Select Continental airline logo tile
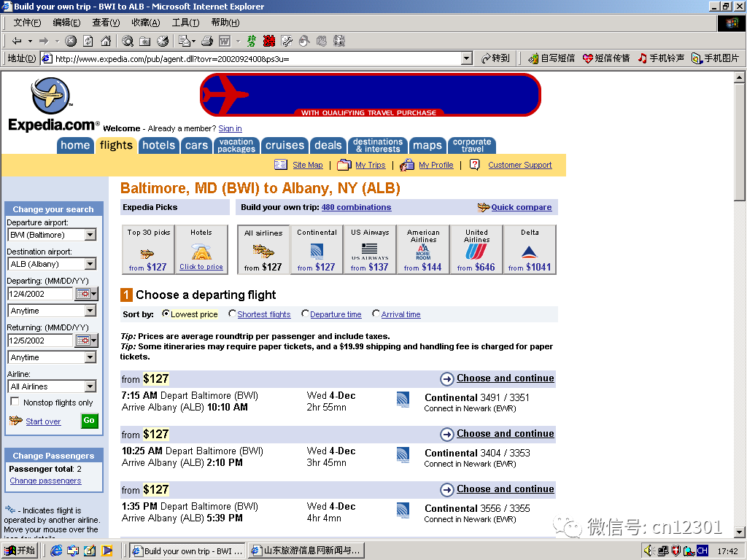 317,249
